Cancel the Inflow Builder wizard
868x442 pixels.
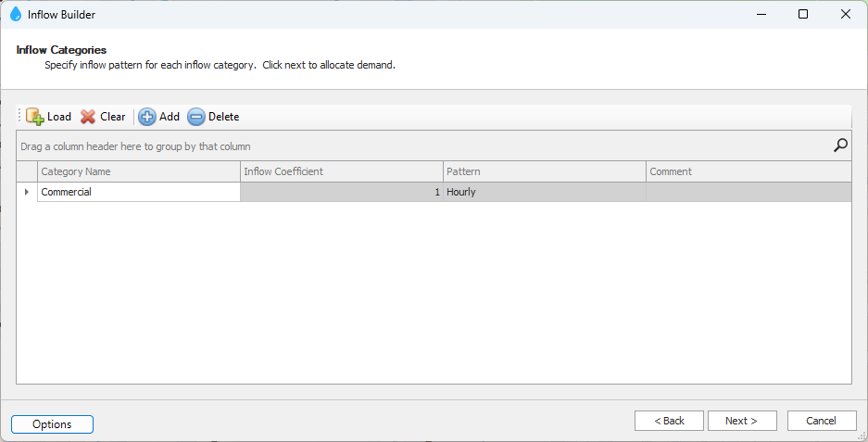tap(821, 421)
